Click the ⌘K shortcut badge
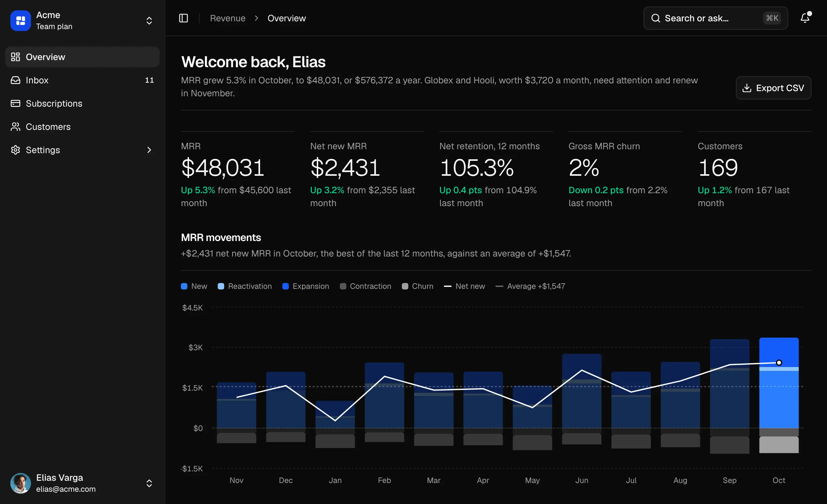The image size is (827, 504). tap(772, 18)
